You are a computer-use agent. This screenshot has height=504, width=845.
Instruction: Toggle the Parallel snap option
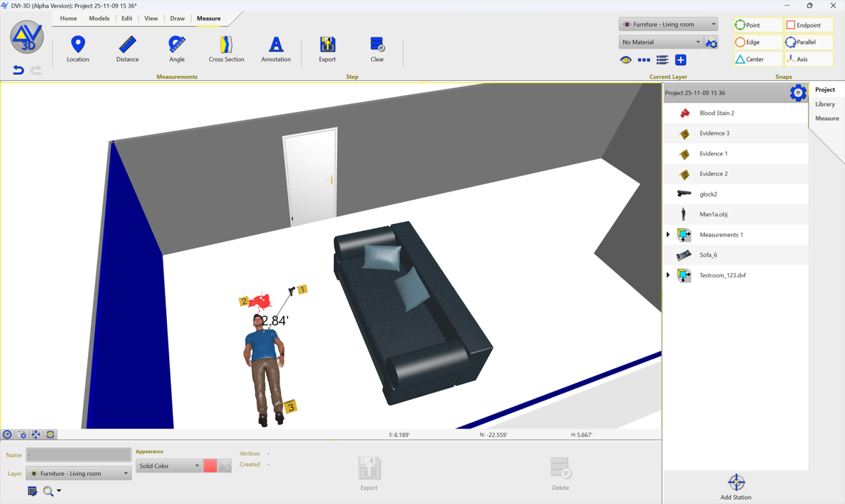coord(808,42)
